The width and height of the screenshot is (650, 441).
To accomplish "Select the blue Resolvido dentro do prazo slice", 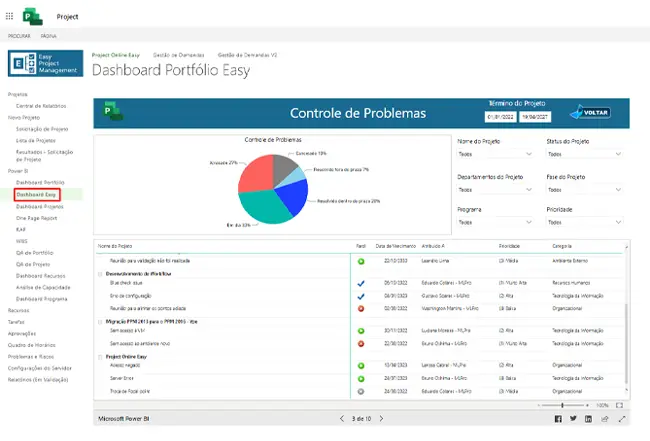I will coord(293,196).
